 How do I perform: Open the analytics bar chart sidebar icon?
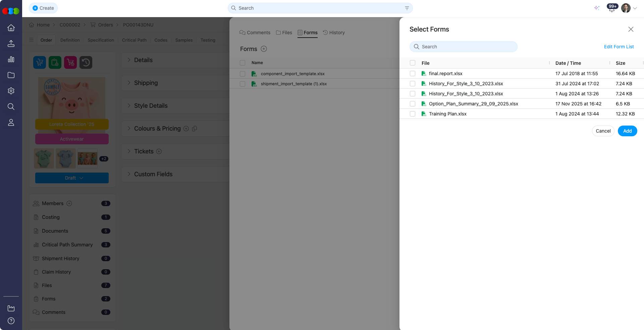(11, 59)
